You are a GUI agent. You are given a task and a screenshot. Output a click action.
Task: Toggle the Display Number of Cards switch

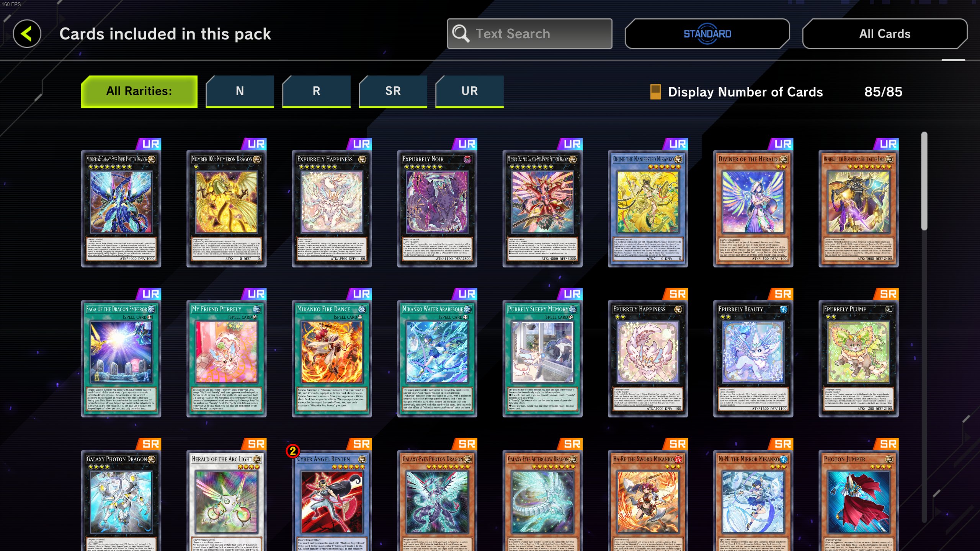tap(655, 92)
